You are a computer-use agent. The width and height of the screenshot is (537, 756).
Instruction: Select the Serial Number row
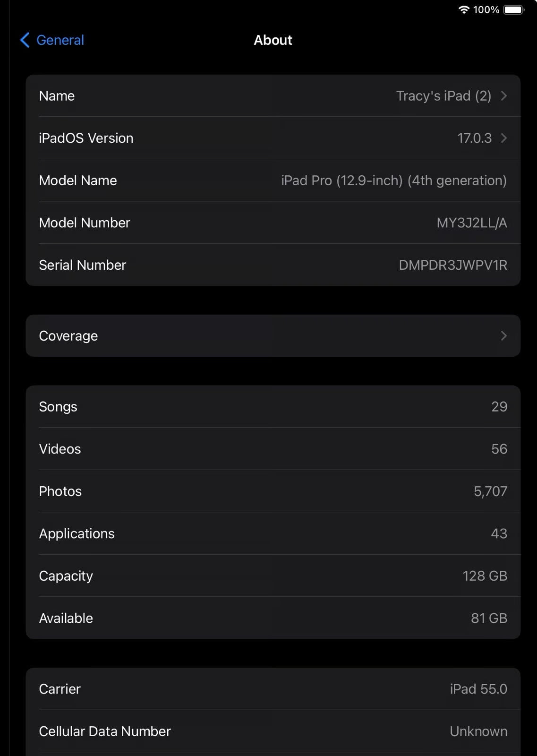click(x=273, y=265)
